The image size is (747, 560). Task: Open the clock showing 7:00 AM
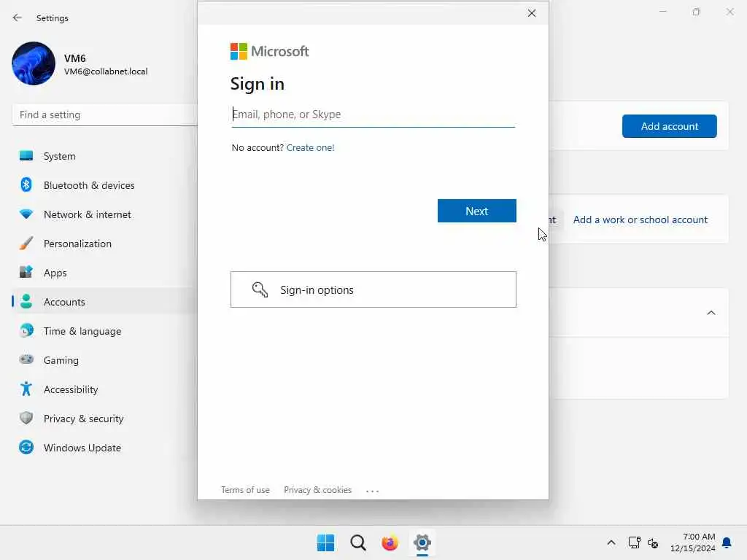[x=693, y=542]
